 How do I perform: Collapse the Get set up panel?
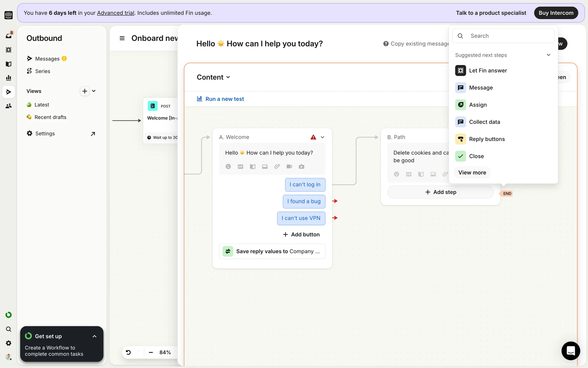pyautogui.click(x=94, y=336)
